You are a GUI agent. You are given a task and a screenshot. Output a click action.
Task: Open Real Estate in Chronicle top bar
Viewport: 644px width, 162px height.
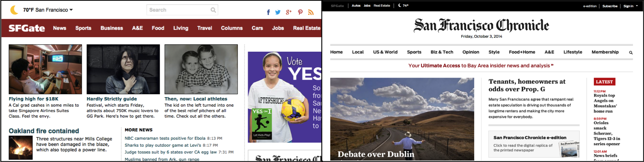(382, 6)
